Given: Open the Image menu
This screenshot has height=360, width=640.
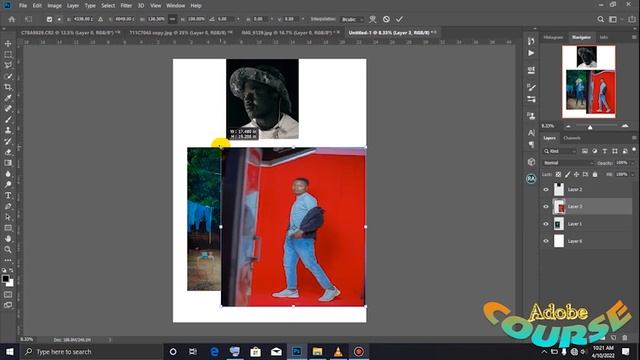Looking at the screenshot, I should 54,6.
